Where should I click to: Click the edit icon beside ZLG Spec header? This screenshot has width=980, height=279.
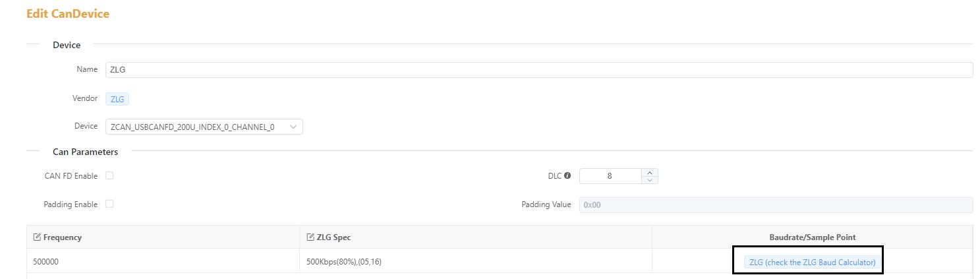point(311,237)
